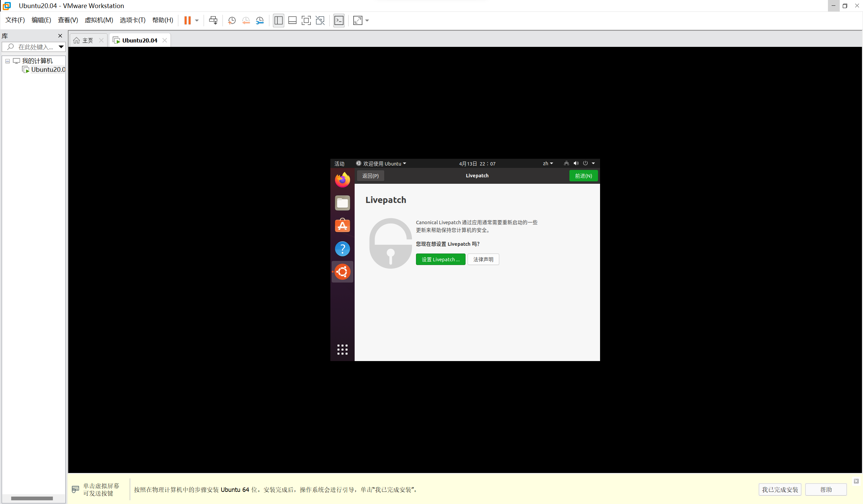
Task: Open the snapshot manager icon
Action: [x=260, y=21]
